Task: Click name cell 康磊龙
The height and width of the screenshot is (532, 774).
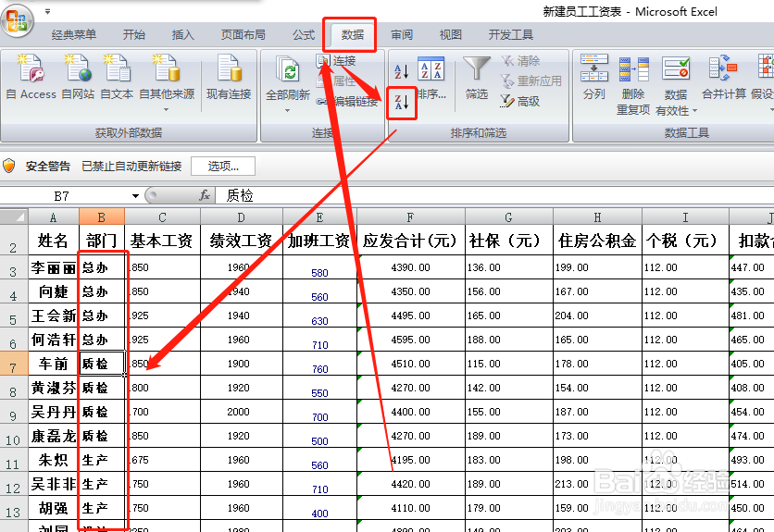Action: (x=54, y=437)
